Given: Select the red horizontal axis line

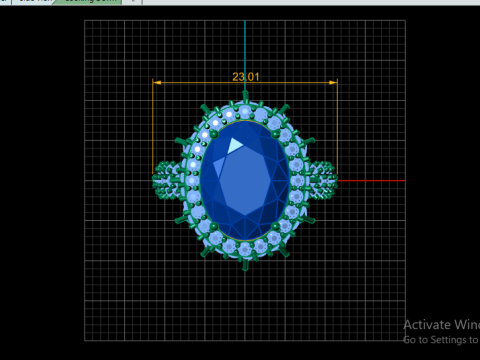Looking at the screenshot, I should (x=372, y=181).
